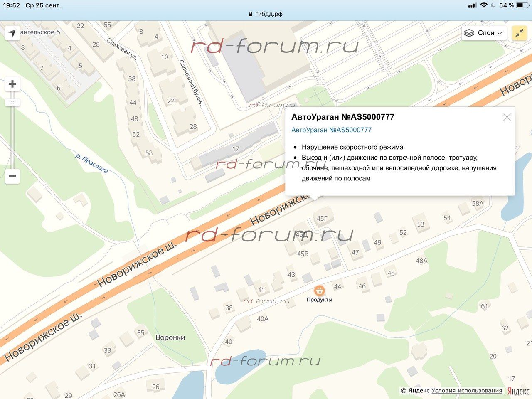This screenshot has width=532, height=399.
Task: Click Нарушение скоростного режима list item
Action: point(352,147)
